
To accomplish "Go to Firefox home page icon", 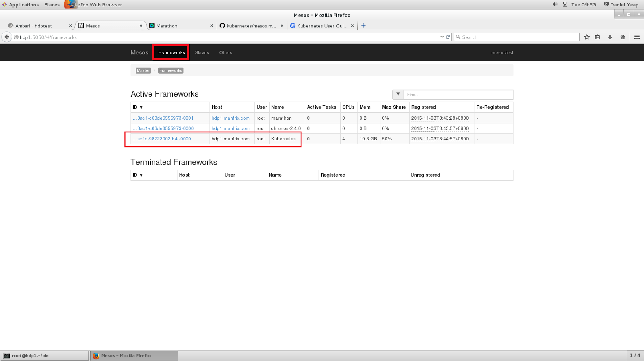I will point(623,37).
